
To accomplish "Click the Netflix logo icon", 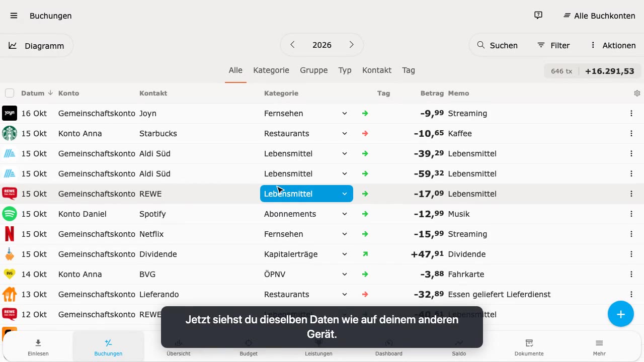I will [x=10, y=234].
